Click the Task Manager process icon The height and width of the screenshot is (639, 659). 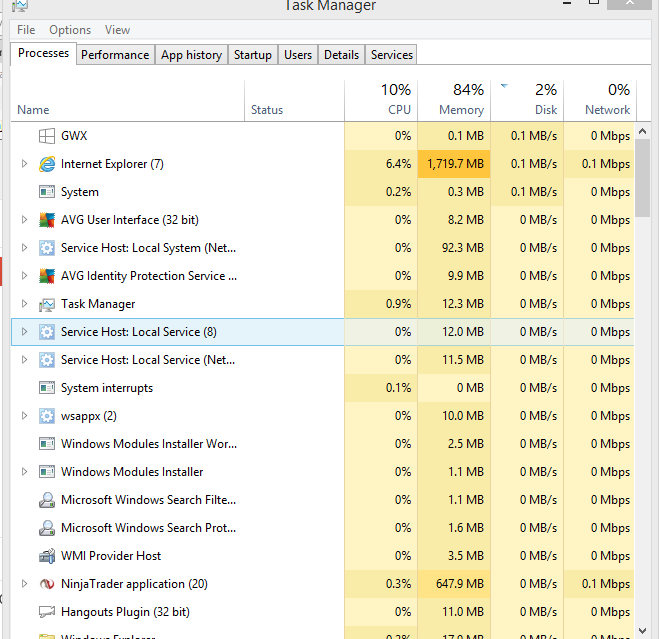click(46, 304)
